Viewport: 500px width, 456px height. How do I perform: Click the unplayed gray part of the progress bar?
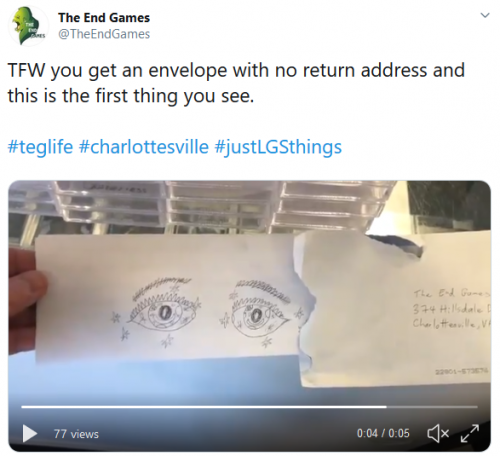(x=432, y=407)
